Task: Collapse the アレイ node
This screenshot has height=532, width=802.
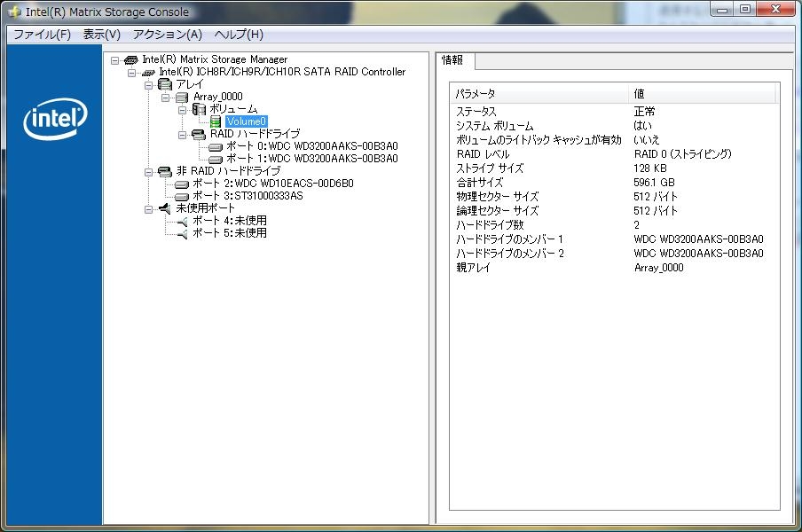Action: 148,85
